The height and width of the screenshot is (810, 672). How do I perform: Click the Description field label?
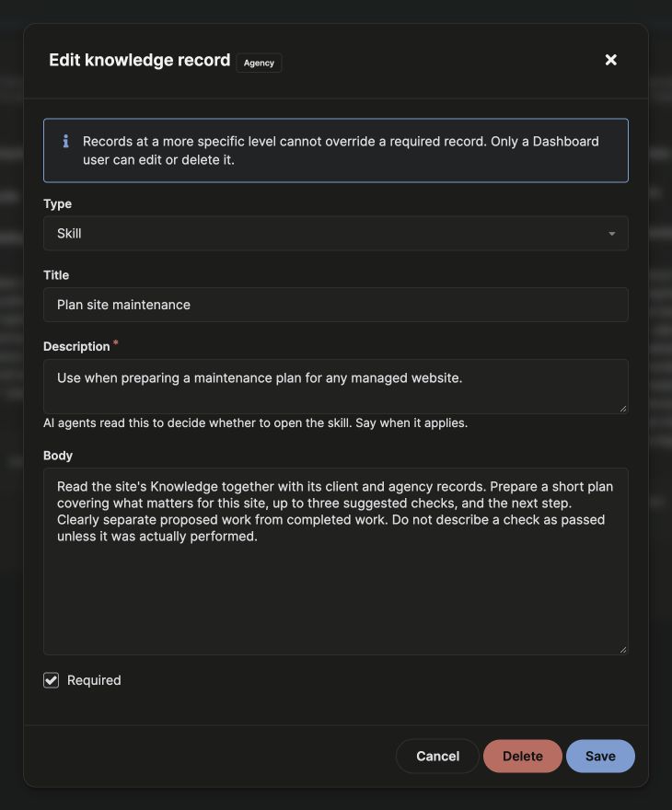coord(76,347)
